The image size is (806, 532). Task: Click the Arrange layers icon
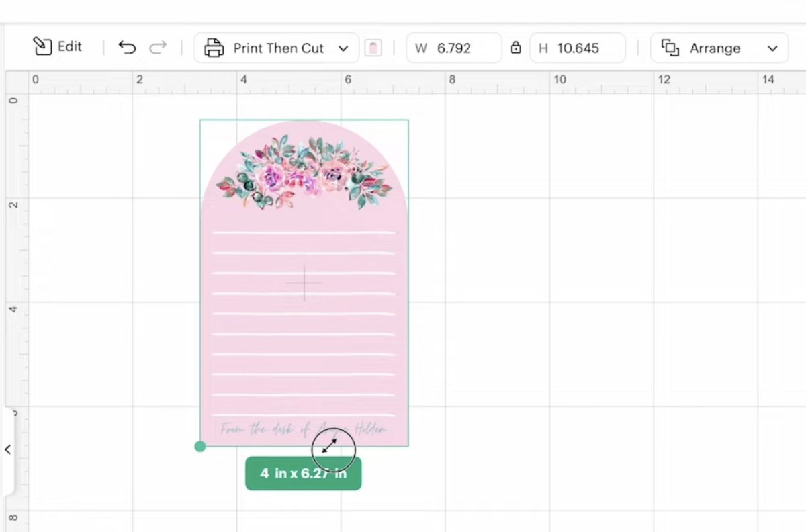[x=670, y=48]
